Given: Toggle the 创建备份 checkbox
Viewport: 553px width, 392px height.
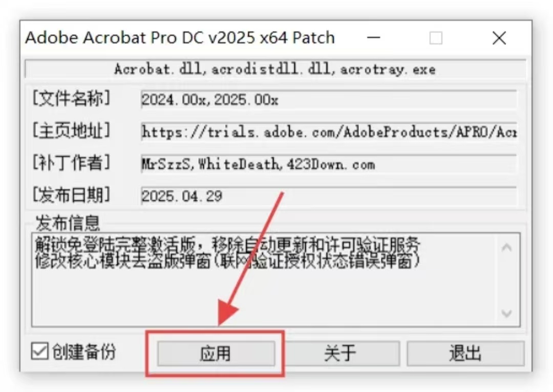Looking at the screenshot, I should (39, 352).
